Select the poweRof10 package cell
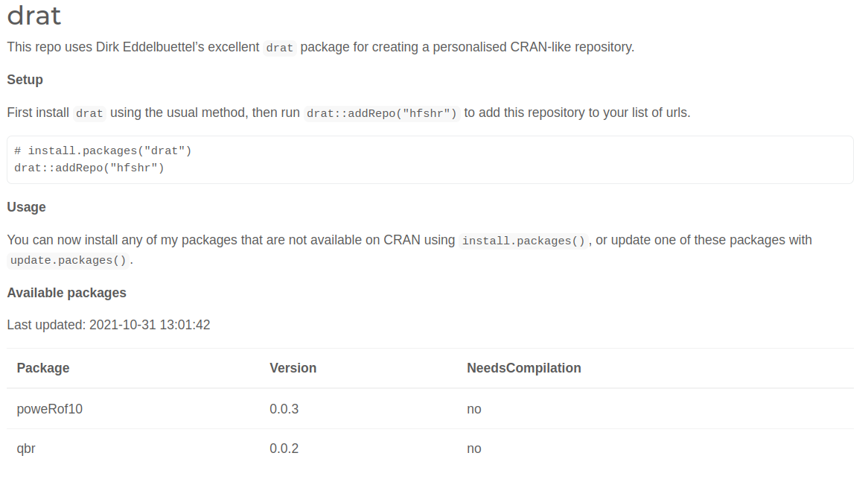This screenshot has width=868, height=488. pos(49,409)
